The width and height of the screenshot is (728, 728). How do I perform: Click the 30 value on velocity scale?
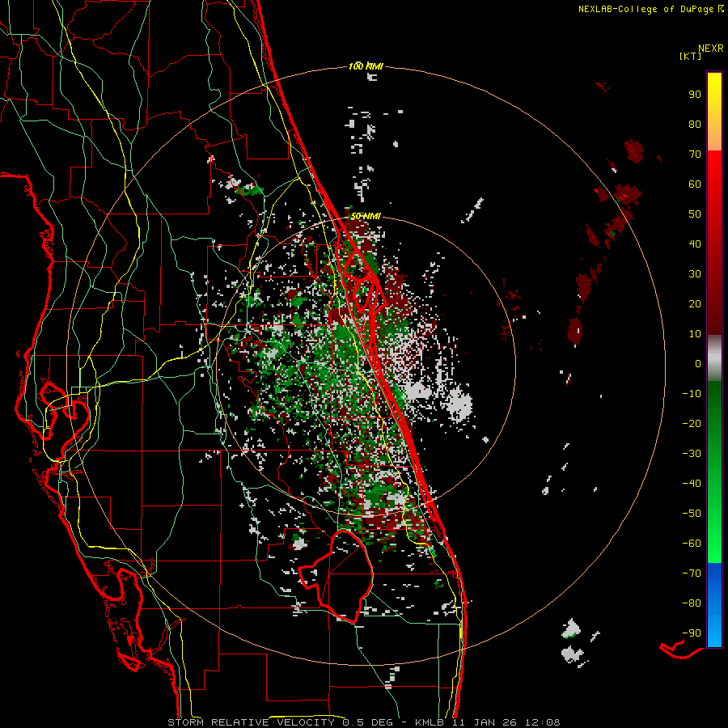tap(695, 274)
